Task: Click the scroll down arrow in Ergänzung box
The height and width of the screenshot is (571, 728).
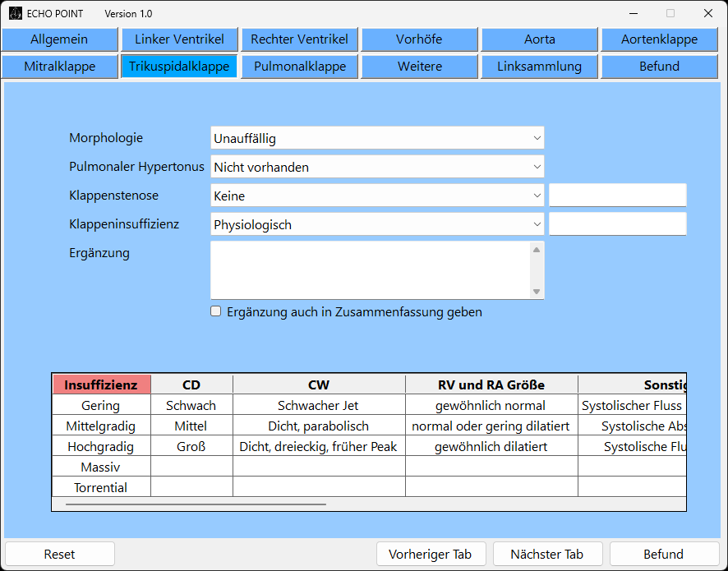Action: pos(537,291)
